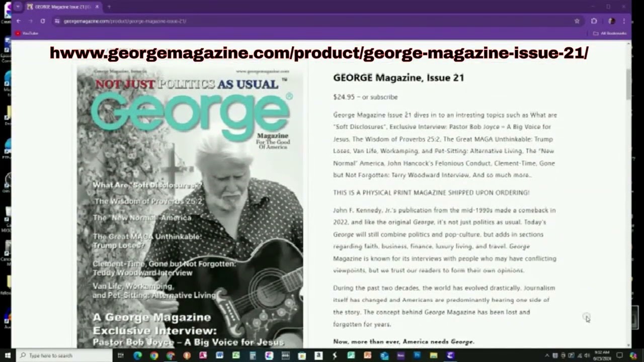Click the scrollbar down arrow
Image resolution: width=644 pixels, height=362 pixels.
tap(628, 345)
